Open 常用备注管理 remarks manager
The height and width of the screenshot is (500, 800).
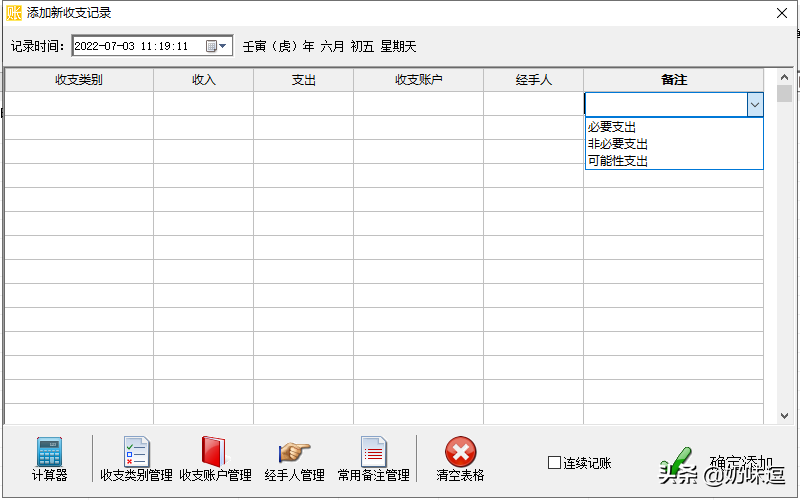click(373, 459)
